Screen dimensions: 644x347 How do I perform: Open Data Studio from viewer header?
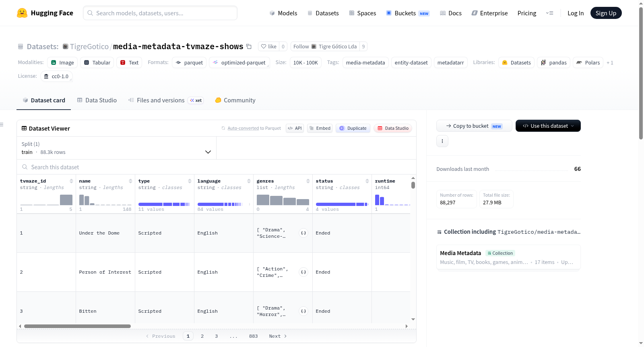(393, 128)
